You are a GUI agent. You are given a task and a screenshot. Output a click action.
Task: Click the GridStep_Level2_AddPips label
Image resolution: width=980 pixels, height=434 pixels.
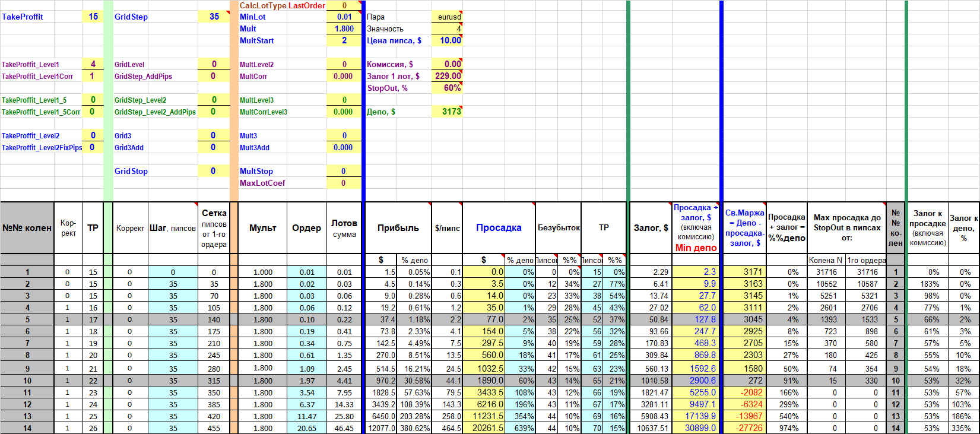pyautogui.click(x=155, y=112)
